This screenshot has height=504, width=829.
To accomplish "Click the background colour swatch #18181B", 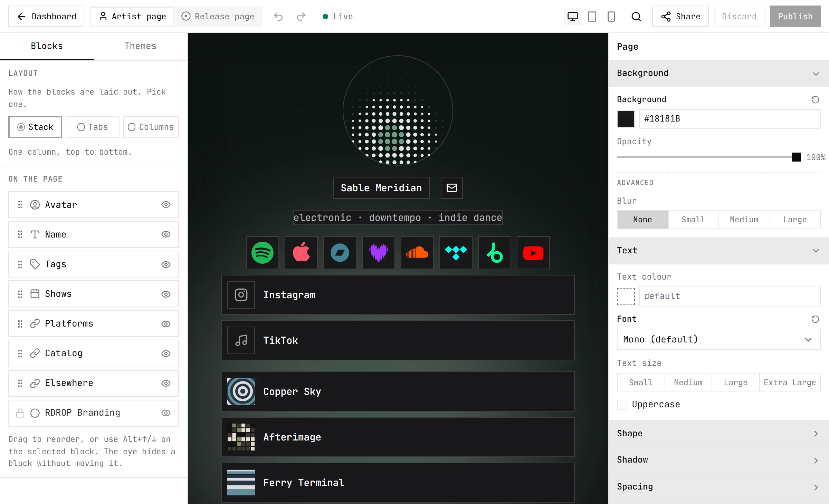I will tap(626, 119).
